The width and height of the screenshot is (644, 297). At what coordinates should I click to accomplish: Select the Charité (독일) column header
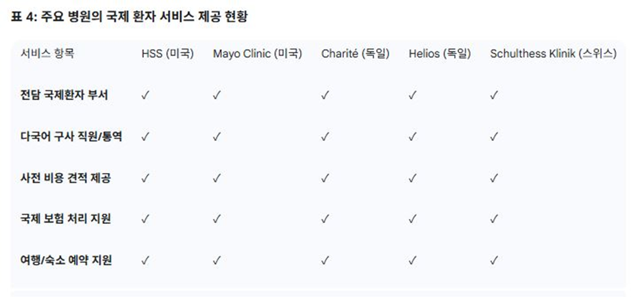(356, 54)
